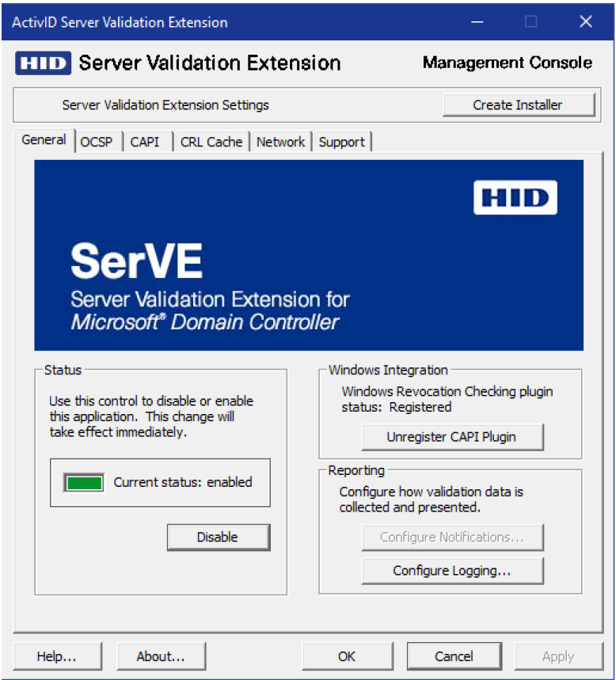Switch to the CRL Cache tab
This screenshot has width=616, height=680.
211,142
